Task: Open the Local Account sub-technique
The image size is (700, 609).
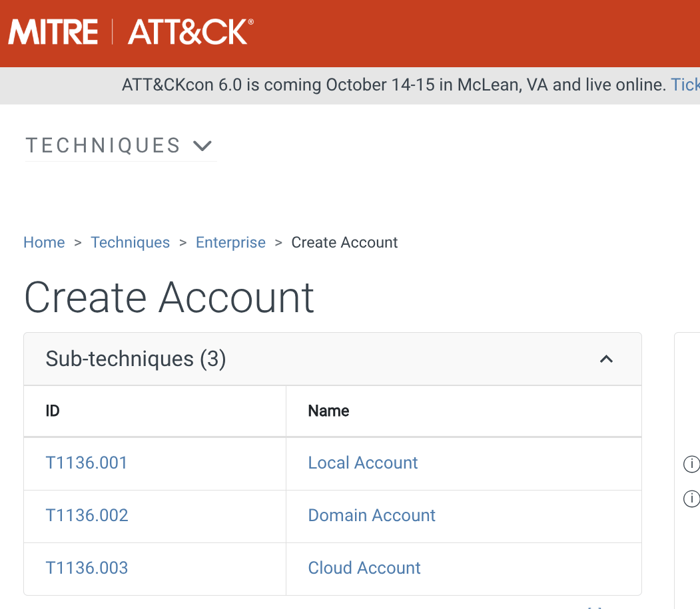Action: click(x=363, y=463)
